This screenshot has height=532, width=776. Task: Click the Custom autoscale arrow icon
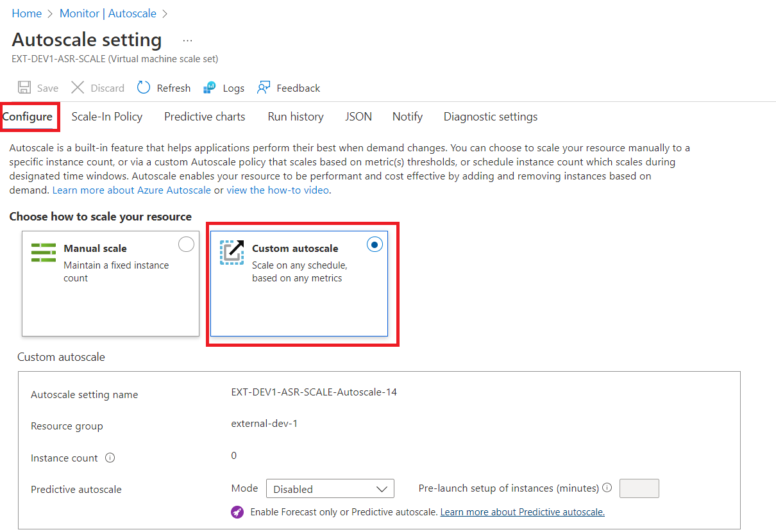pos(232,253)
